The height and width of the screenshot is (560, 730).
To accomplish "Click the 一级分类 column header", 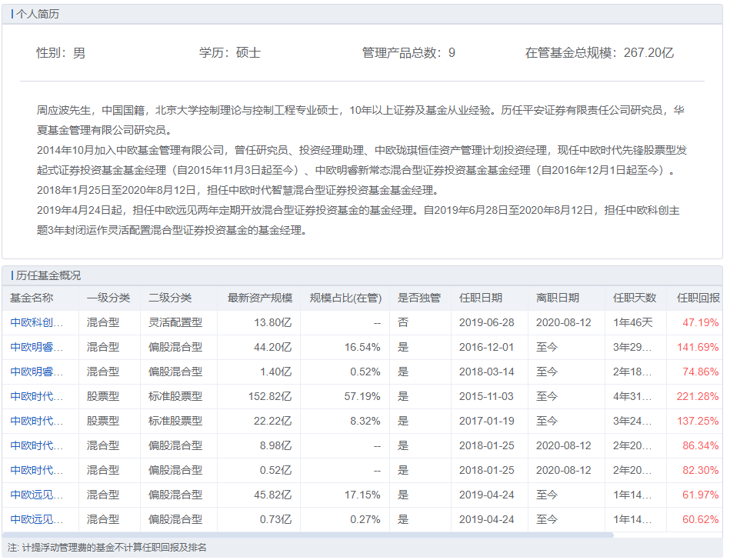I will [x=108, y=298].
